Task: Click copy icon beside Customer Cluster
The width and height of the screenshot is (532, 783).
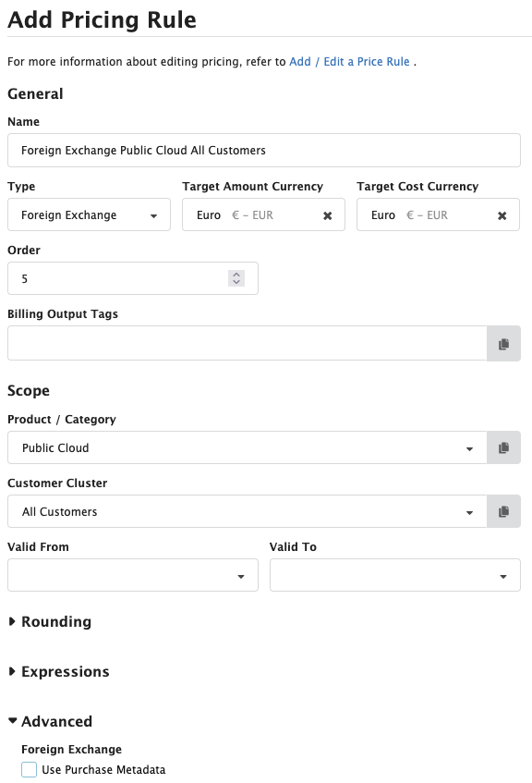Action: click(x=503, y=511)
